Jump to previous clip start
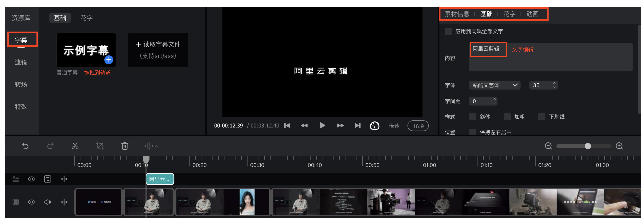Viewport: 644px width, 221px height. tap(287, 125)
